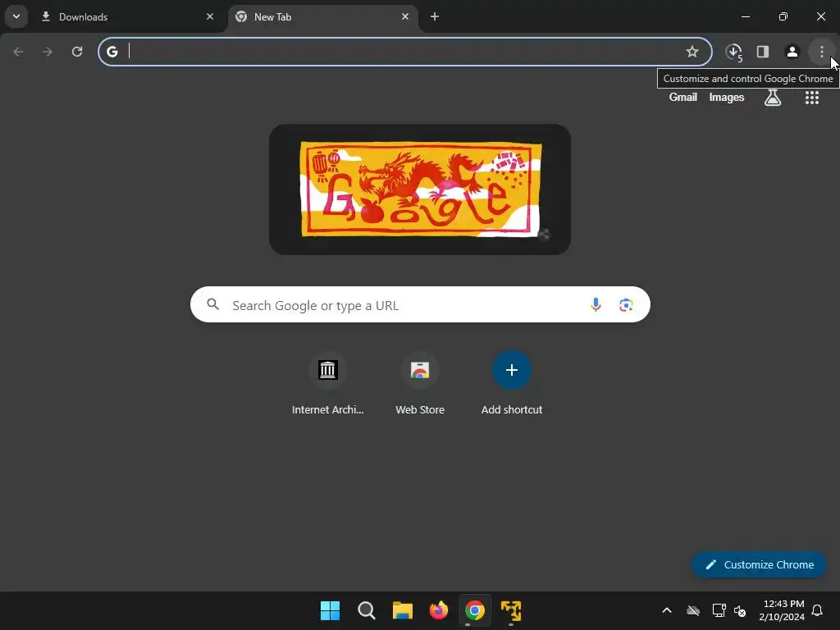Open the Chrome downloads bubble icon
840x630 pixels.
(734, 52)
